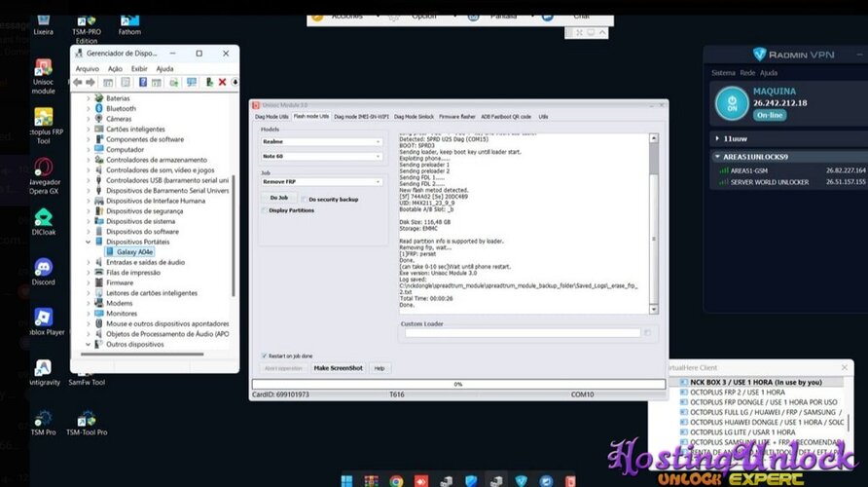Collapse the AREA51UNLOCKS9 network in Radmin VPN
Viewport: 868px width, 487px height.
(x=717, y=157)
